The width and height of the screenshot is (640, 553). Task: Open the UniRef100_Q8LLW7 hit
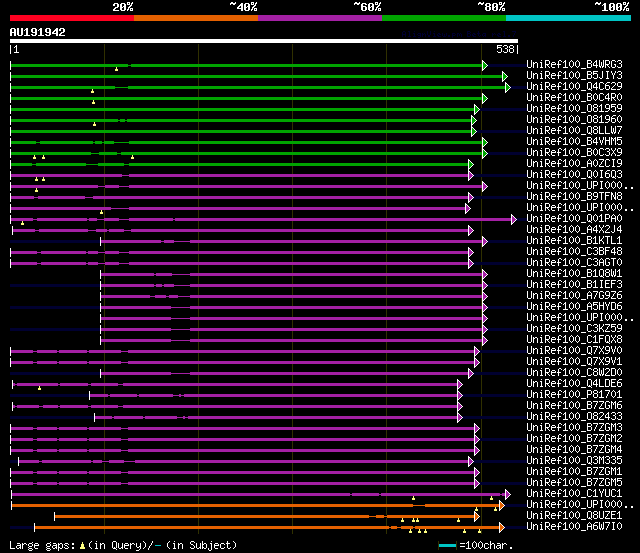[574, 131]
